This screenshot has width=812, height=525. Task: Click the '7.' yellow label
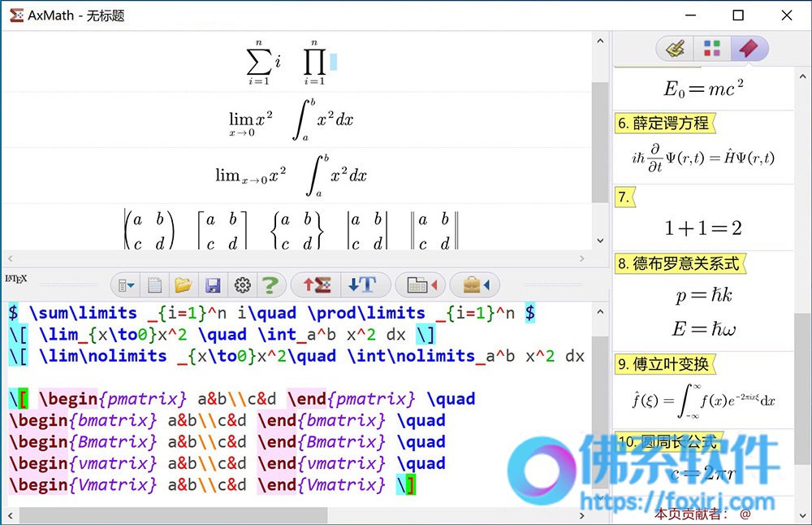624,197
